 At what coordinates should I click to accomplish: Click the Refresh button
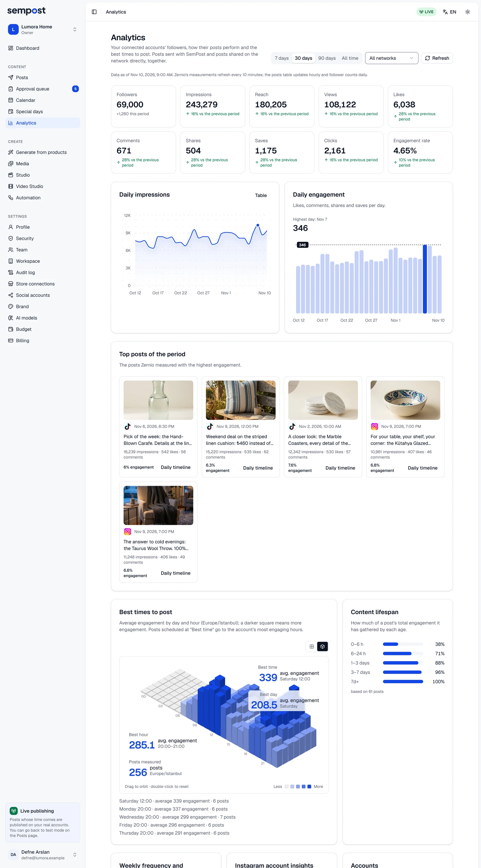click(x=437, y=58)
